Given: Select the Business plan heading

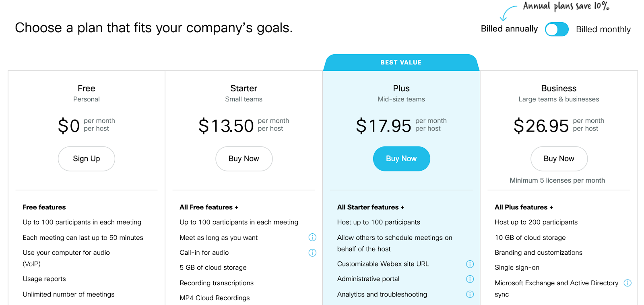Looking at the screenshot, I should tap(559, 89).
